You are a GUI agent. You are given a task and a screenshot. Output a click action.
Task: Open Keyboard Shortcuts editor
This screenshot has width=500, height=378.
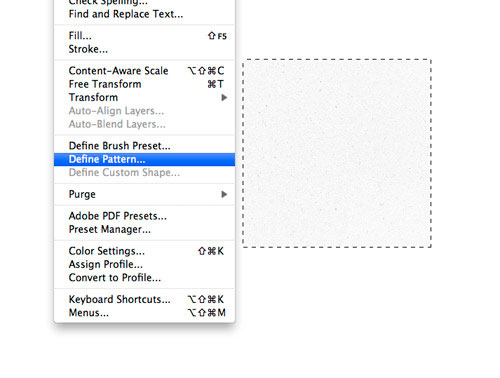tap(144, 299)
